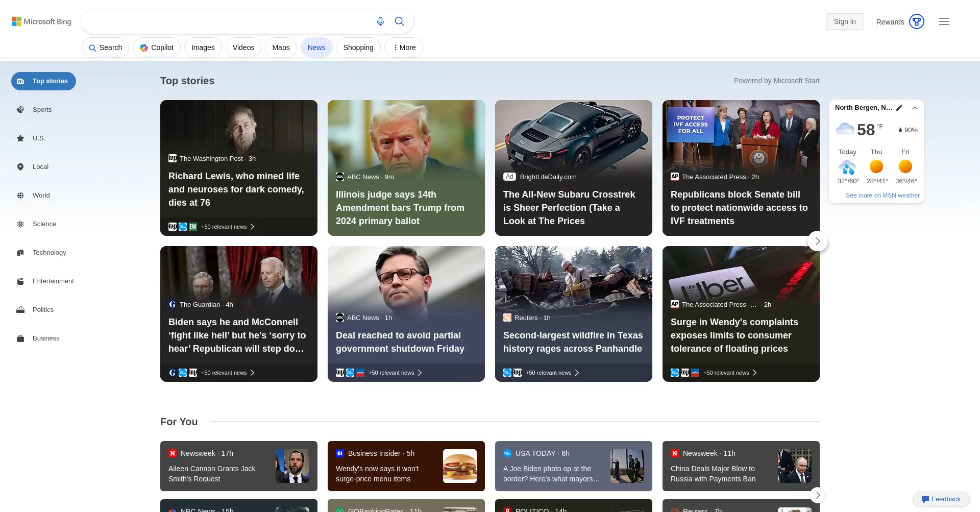Open the partial government shutdown deal headline
The height and width of the screenshot is (512, 980).
pos(400,342)
